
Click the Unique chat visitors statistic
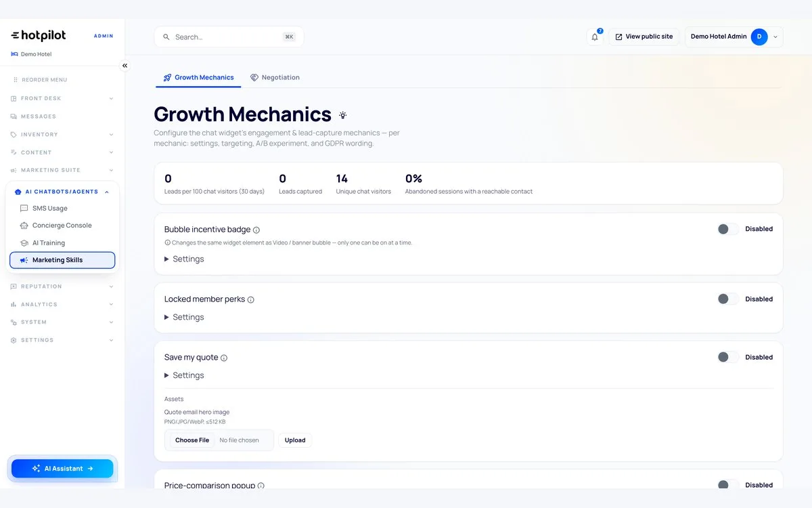363,184
